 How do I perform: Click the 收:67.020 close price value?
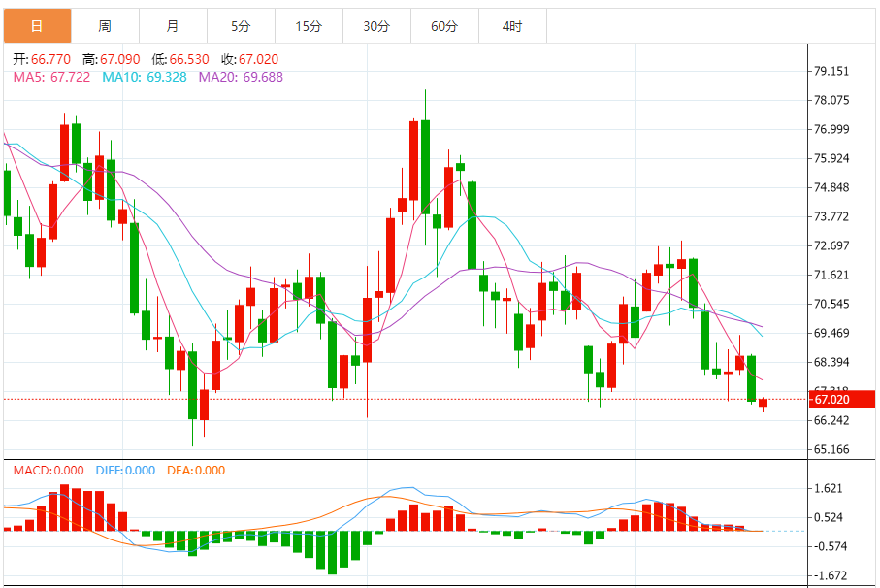249,59
